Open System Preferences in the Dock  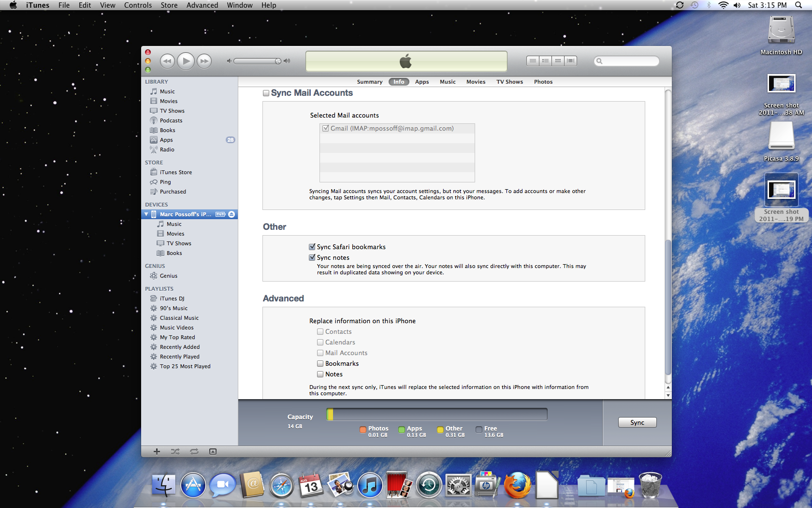click(458, 485)
